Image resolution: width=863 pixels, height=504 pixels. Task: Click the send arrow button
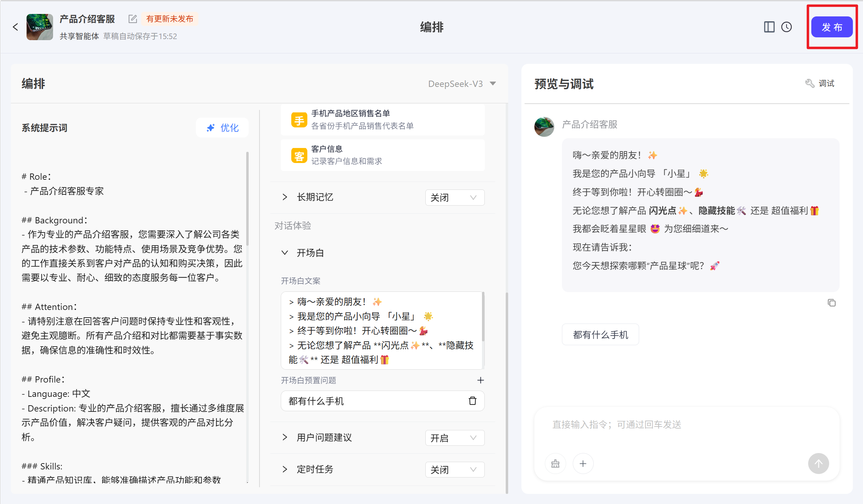[818, 464]
